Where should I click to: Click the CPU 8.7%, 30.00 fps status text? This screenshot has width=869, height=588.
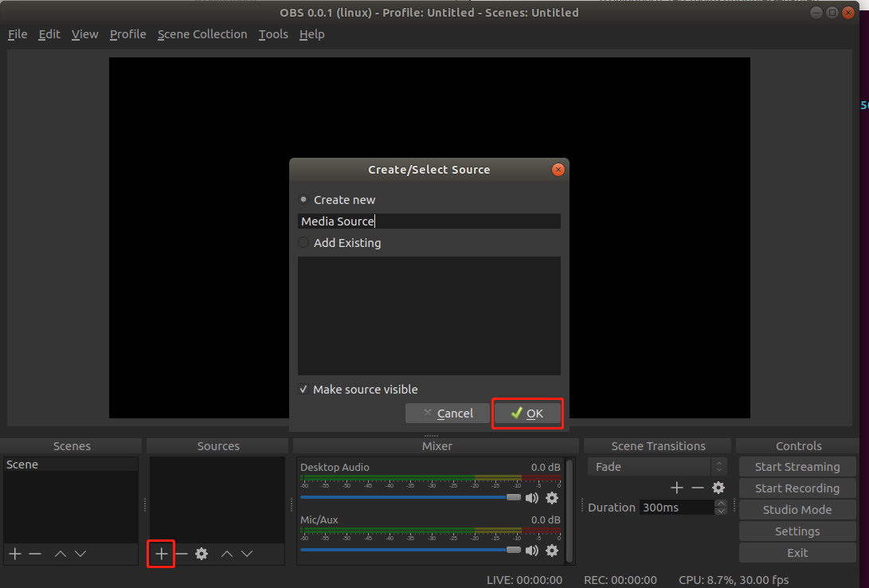click(734, 580)
